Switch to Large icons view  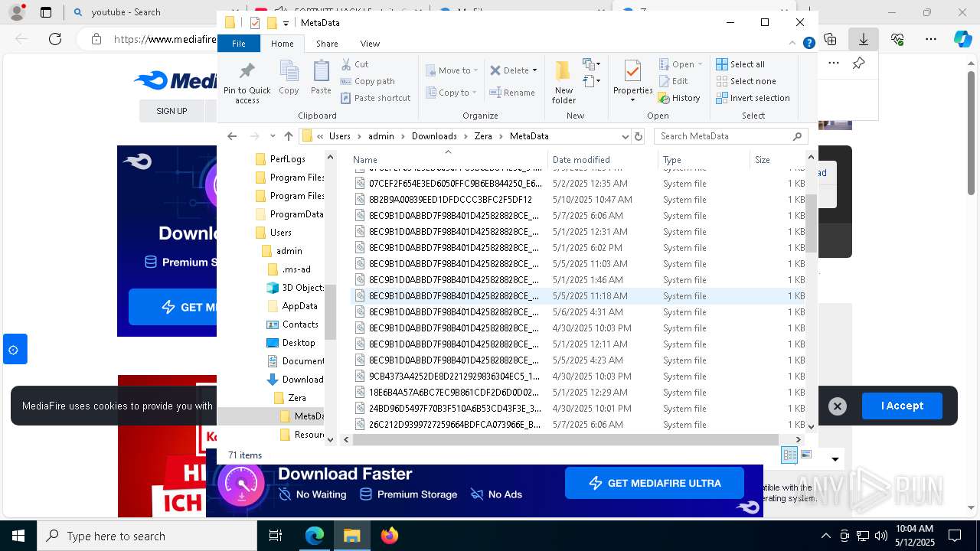coord(806,455)
